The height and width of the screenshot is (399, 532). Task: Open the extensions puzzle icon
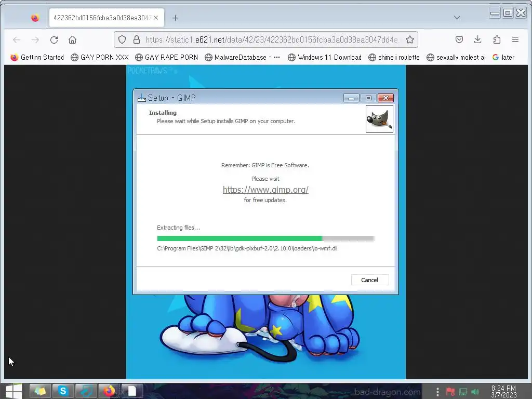(497, 39)
